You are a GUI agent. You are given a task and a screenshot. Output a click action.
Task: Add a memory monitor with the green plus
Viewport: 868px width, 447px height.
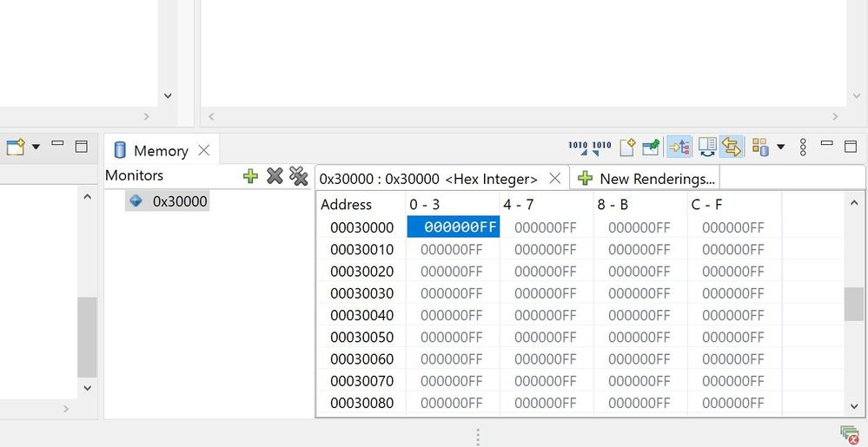click(x=250, y=176)
